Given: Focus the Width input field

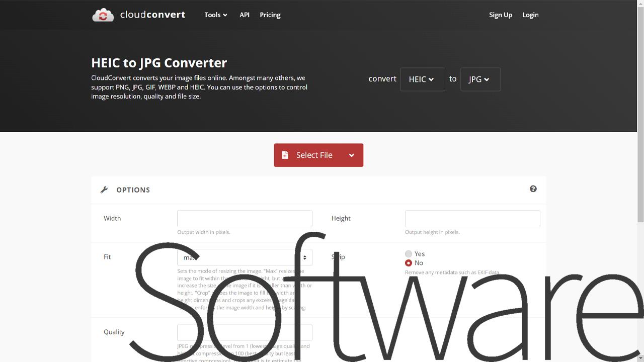Looking at the screenshot, I should pyautogui.click(x=245, y=219).
